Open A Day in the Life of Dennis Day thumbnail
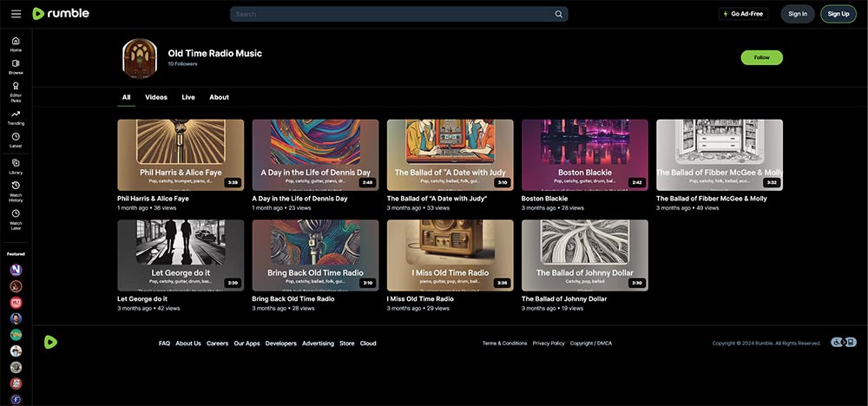 316,155
